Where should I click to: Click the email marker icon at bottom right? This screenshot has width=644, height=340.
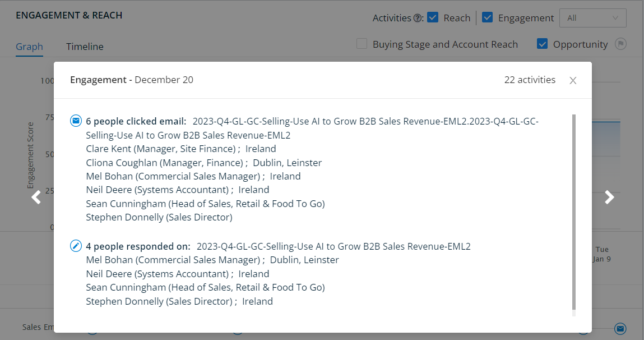pyautogui.click(x=620, y=328)
